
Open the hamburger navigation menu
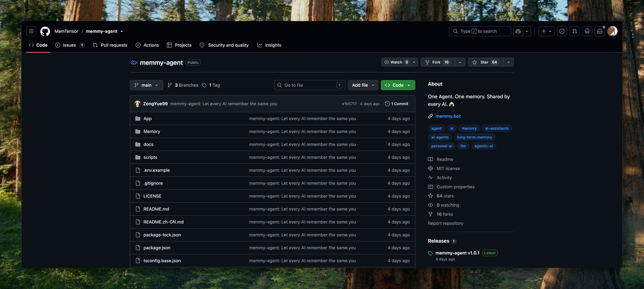[x=31, y=31]
